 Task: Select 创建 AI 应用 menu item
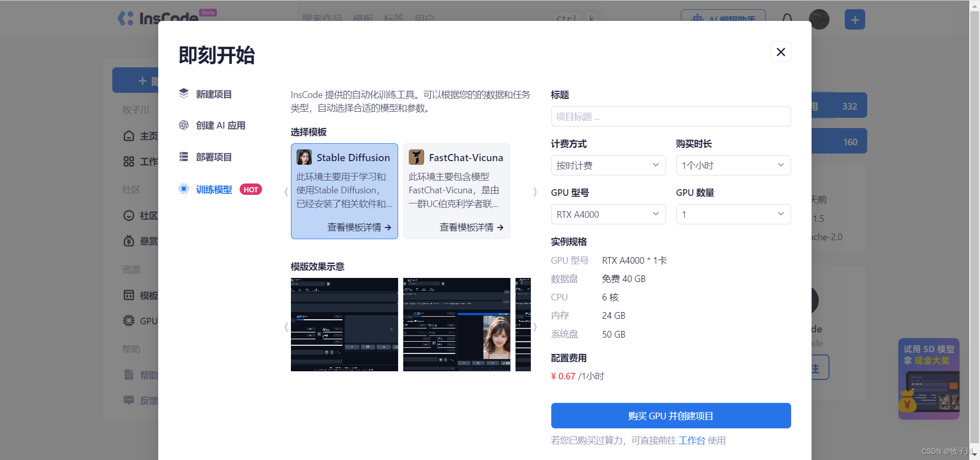click(x=220, y=125)
